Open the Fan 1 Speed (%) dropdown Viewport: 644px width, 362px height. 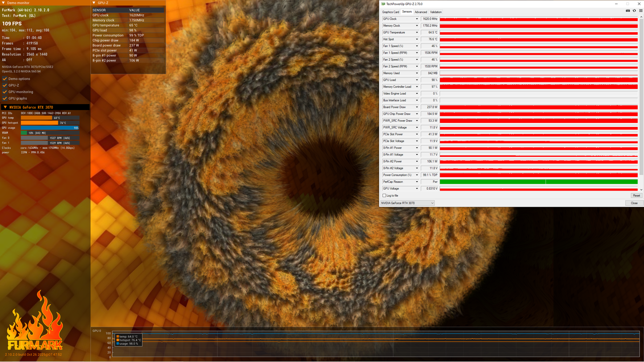[417, 46]
